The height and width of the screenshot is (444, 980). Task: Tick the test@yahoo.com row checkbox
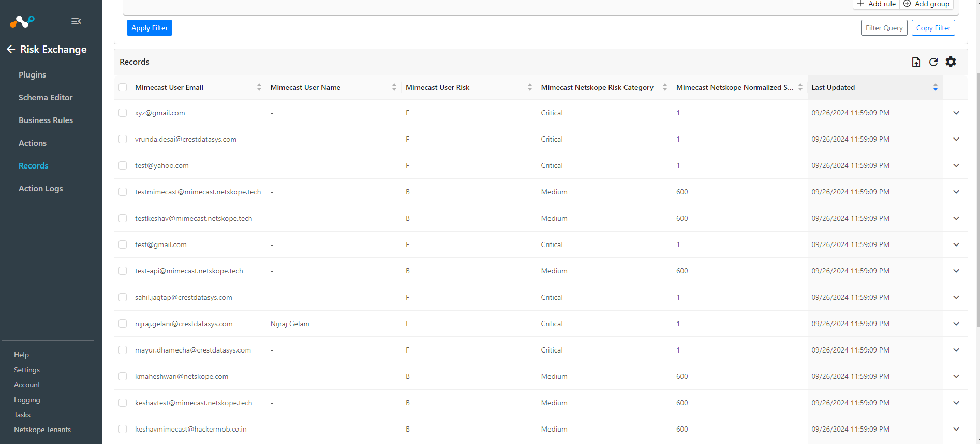tap(123, 165)
